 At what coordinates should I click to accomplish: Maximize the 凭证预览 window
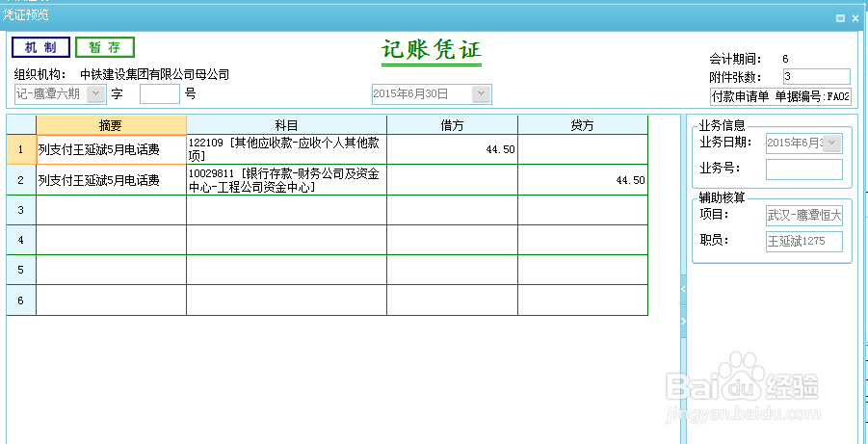[x=840, y=18]
